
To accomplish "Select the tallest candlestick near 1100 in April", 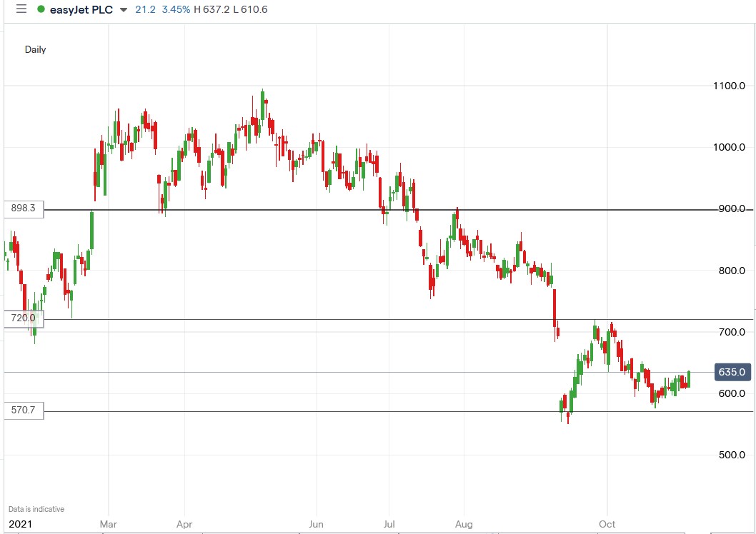I will tap(262, 107).
